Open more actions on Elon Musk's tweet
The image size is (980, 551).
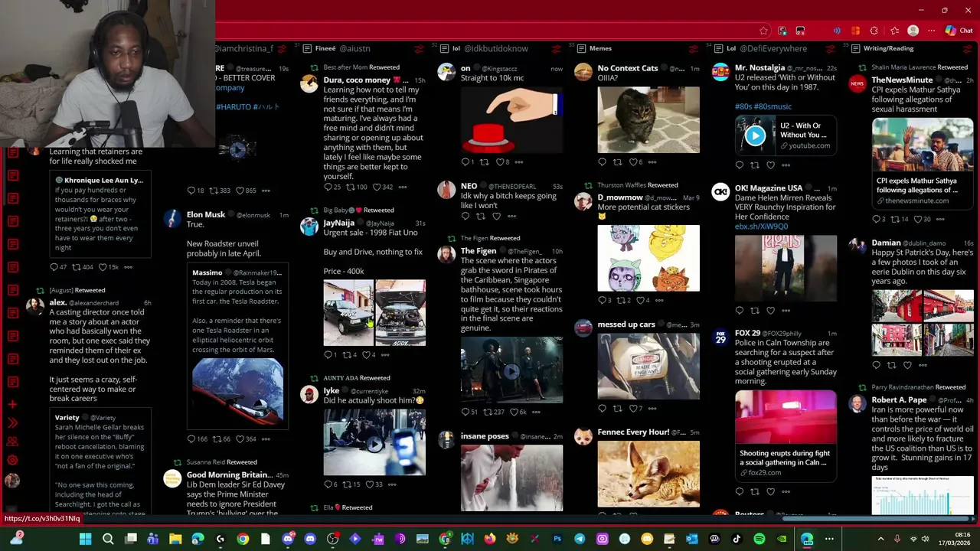[266, 439]
